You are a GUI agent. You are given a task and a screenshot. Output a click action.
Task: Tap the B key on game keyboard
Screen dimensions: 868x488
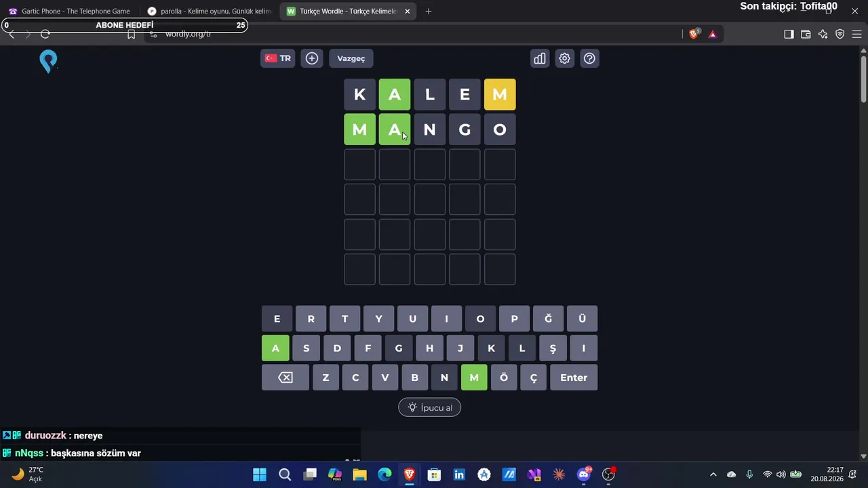[x=415, y=378]
